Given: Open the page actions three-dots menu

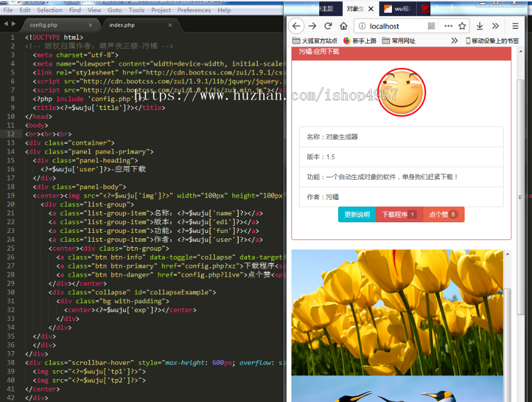Looking at the screenshot, I should 448,26.
